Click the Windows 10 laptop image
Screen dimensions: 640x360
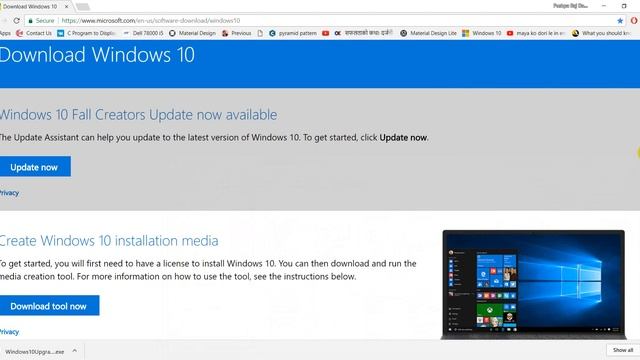[533, 284]
